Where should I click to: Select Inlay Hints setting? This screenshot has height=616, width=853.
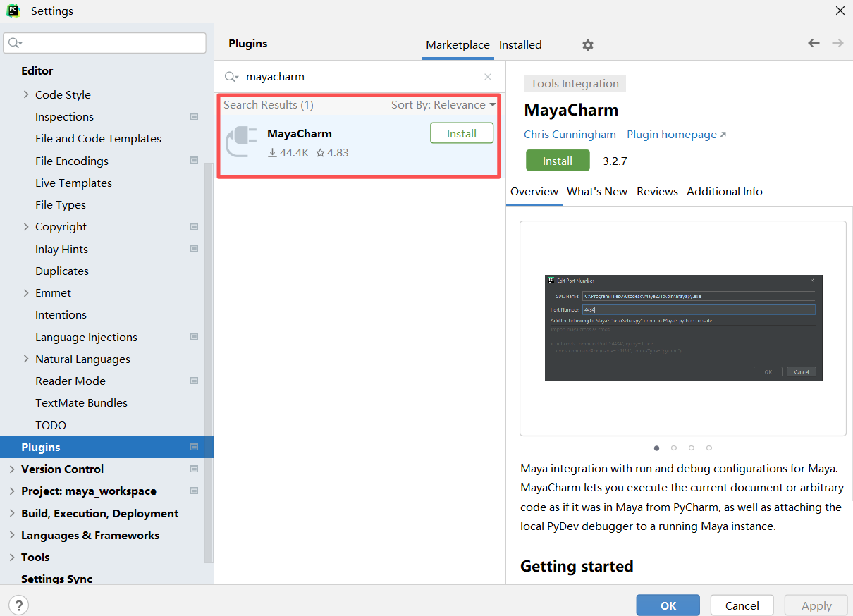tap(61, 249)
